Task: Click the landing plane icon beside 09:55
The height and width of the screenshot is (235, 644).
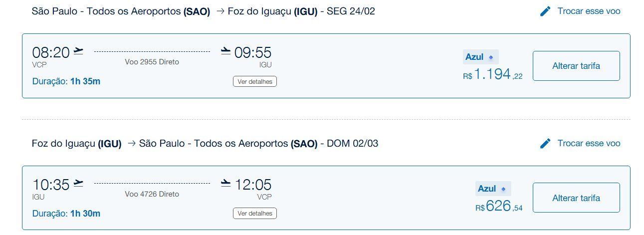Action: pyautogui.click(x=225, y=51)
